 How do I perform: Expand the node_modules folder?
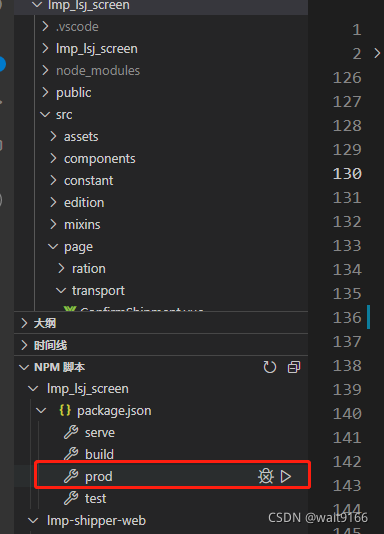(x=45, y=70)
